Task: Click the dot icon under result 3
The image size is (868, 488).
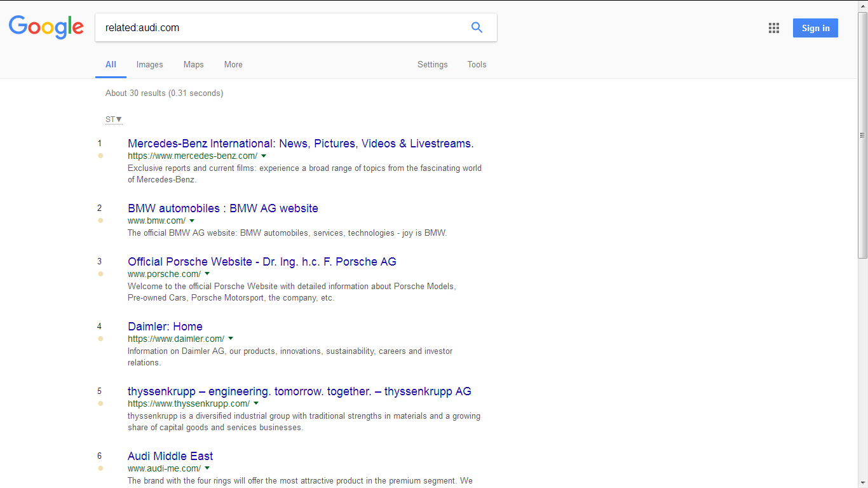Action: pyautogui.click(x=100, y=274)
